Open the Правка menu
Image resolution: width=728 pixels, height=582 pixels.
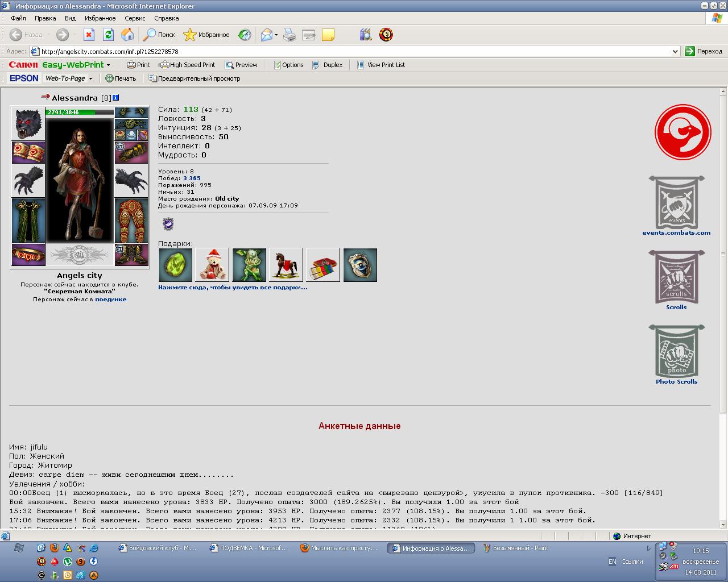coord(45,18)
